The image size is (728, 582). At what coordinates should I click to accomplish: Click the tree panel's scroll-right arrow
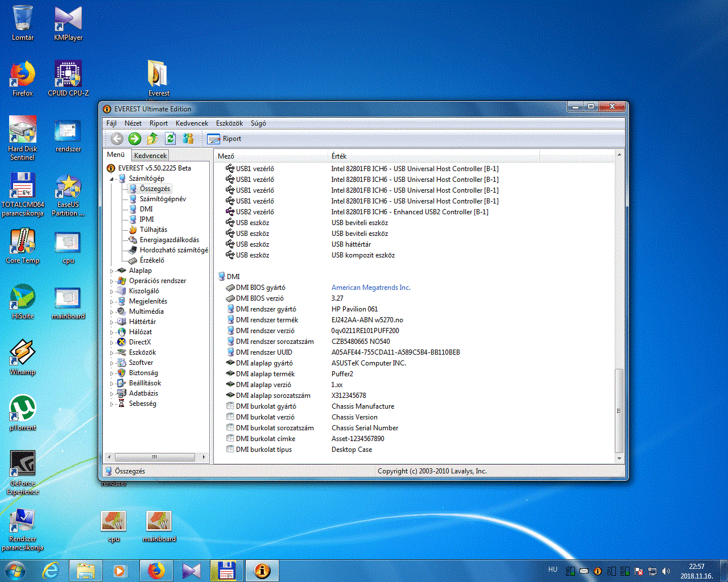pos(204,457)
